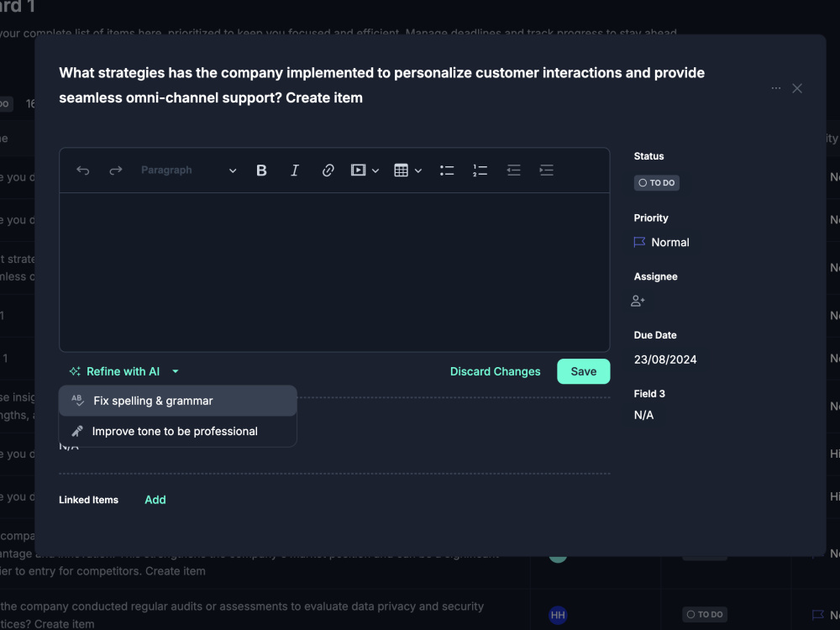Open the Paragraph style dropdown
840x630 pixels.
pos(188,171)
